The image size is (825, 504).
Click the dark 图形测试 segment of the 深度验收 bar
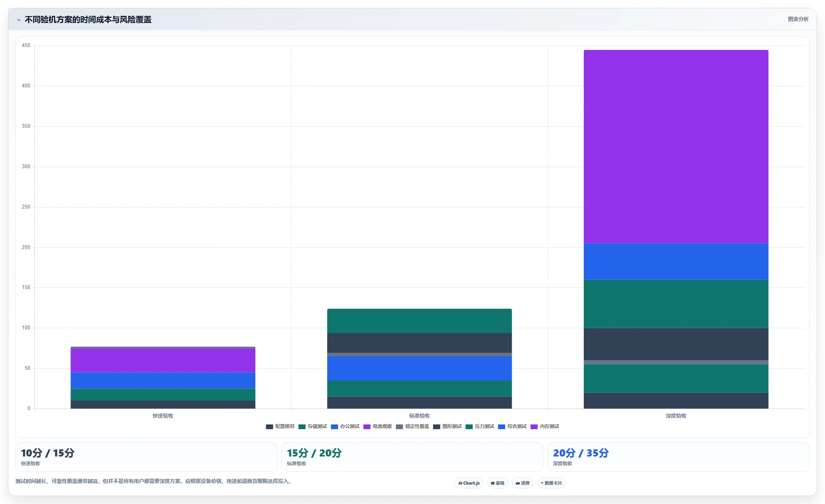[676, 344]
